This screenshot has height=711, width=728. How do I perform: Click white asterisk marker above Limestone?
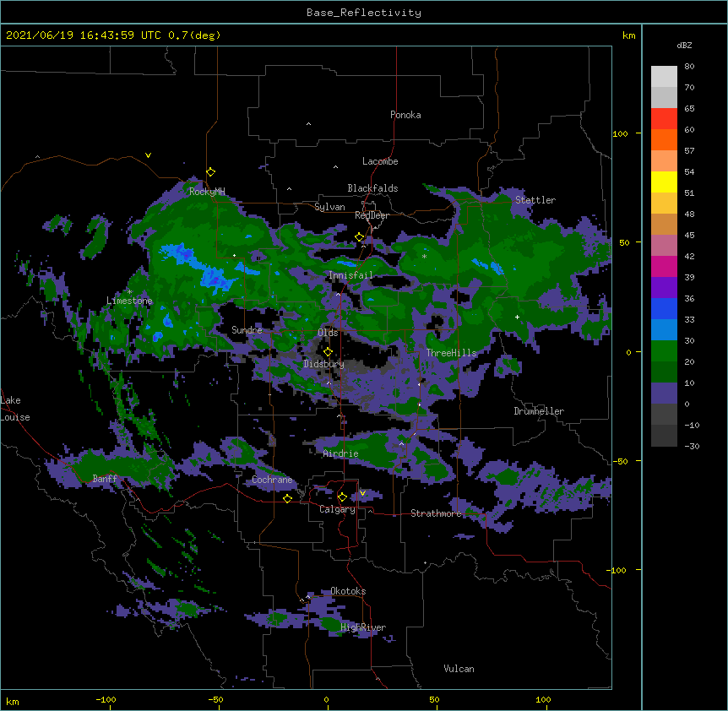point(129,292)
